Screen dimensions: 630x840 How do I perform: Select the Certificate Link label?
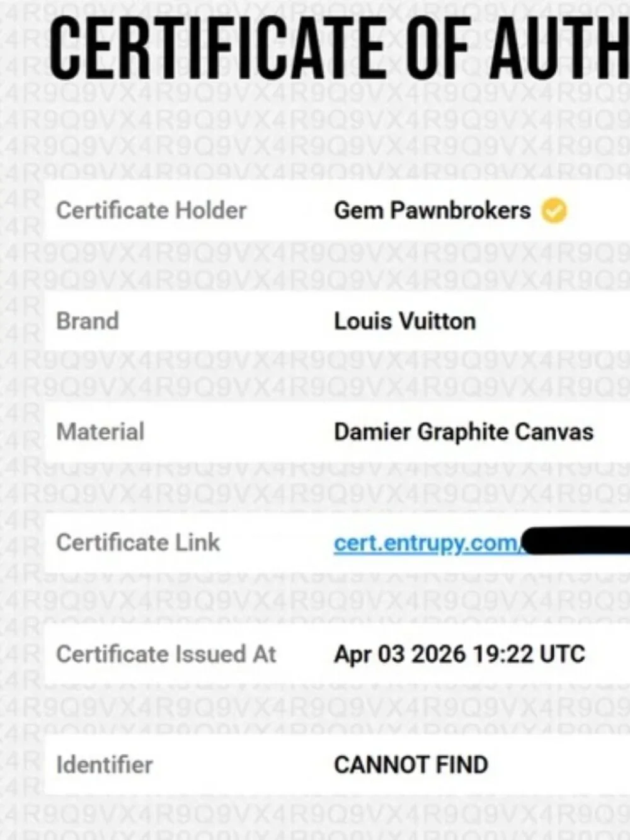[138, 543]
